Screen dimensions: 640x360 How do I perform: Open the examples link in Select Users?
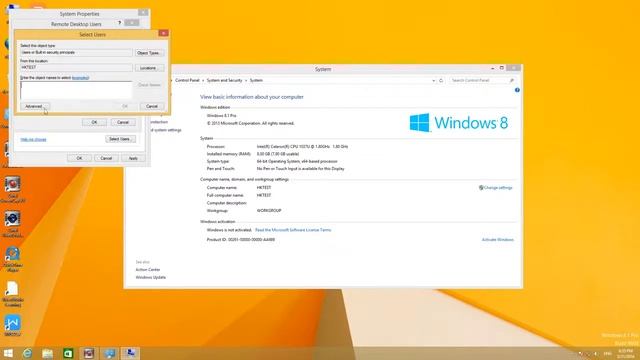(x=80, y=78)
